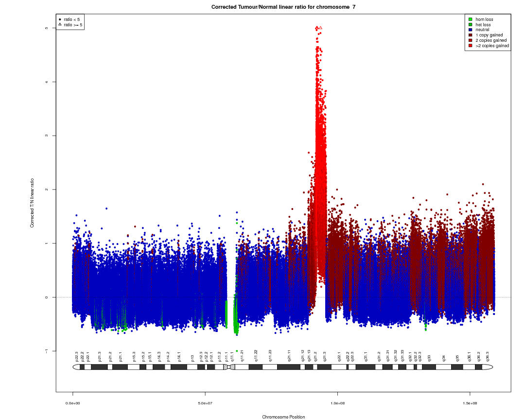Click the p11.2 cytoband label

pos(220,357)
